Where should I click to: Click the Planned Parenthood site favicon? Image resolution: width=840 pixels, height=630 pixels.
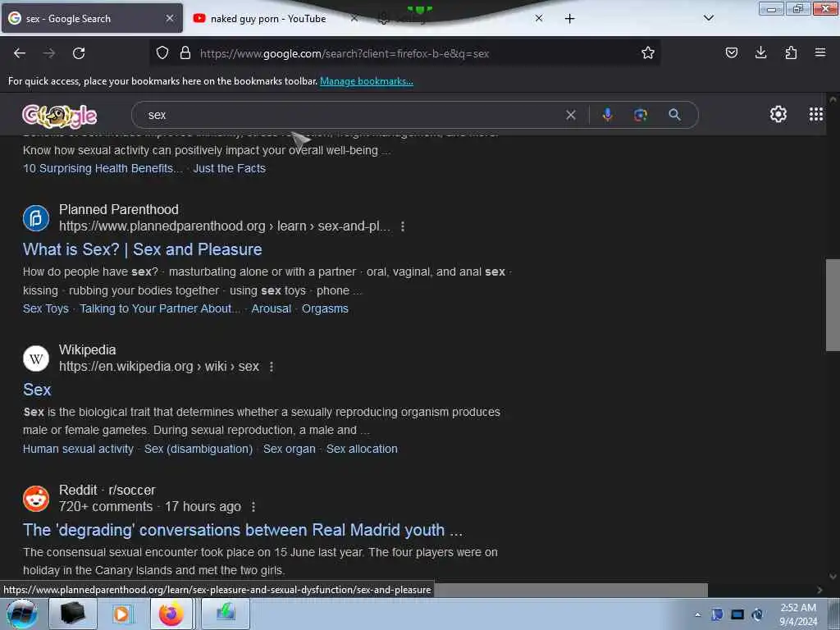(36, 218)
